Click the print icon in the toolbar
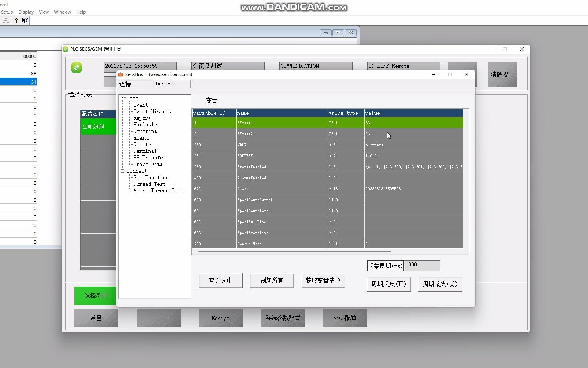This screenshot has width=588, height=368. [x=6, y=21]
